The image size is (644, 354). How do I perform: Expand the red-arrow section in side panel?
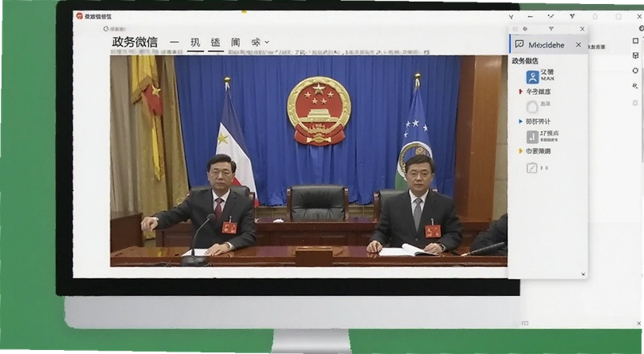click(521, 91)
